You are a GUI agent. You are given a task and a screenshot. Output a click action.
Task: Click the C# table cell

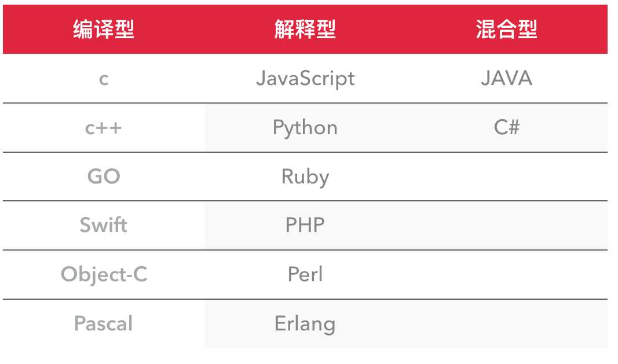[x=506, y=127]
